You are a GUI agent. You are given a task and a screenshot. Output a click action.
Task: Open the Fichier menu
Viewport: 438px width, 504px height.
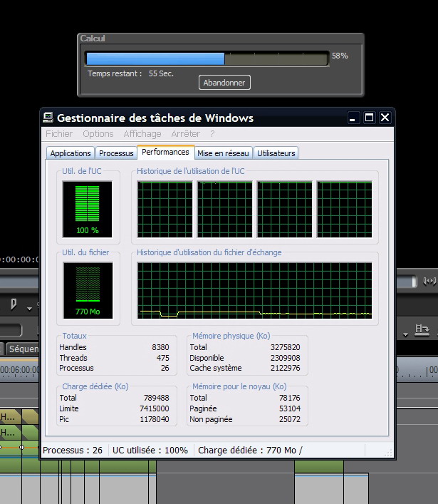(x=59, y=134)
